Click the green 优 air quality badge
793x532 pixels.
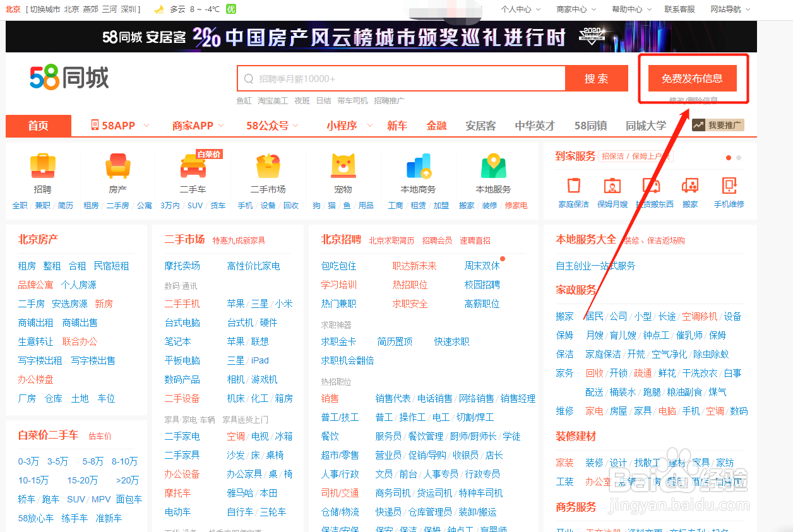tap(231, 9)
